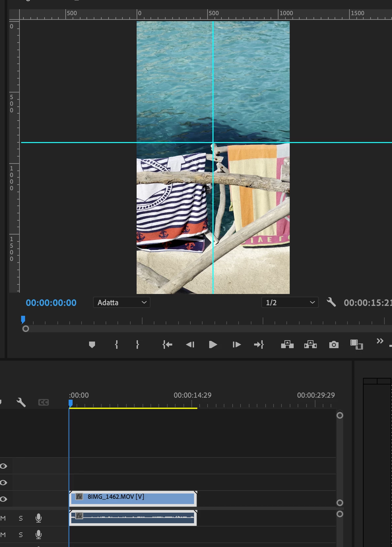The width and height of the screenshot is (392, 547).
Task: Open Program Monitor settings wrench
Action: tap(331, 302)
